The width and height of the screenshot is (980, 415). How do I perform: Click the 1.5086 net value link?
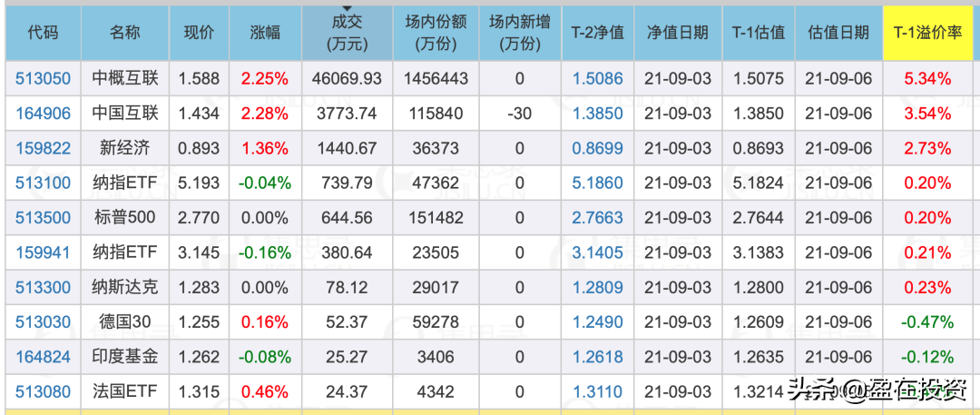click(597, 79)
